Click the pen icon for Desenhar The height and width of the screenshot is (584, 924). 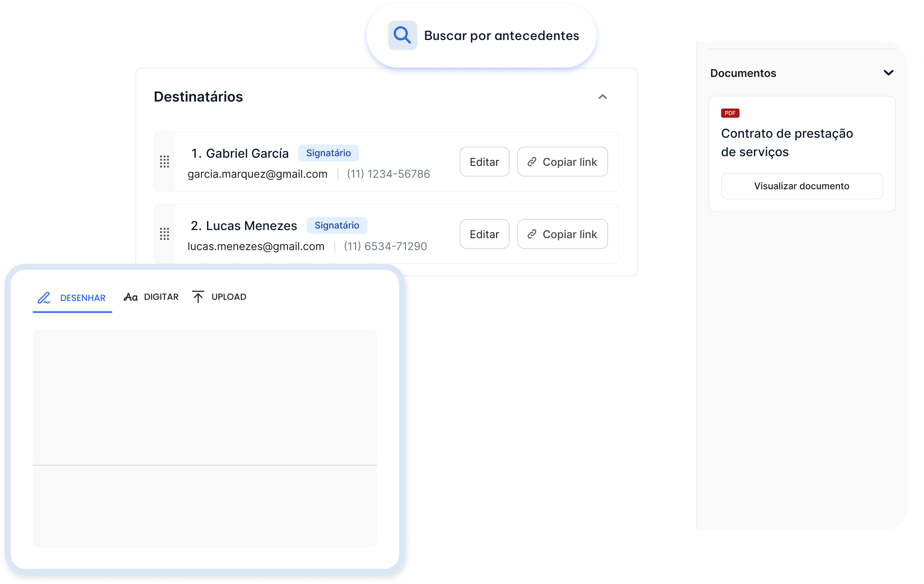(44, 298)
